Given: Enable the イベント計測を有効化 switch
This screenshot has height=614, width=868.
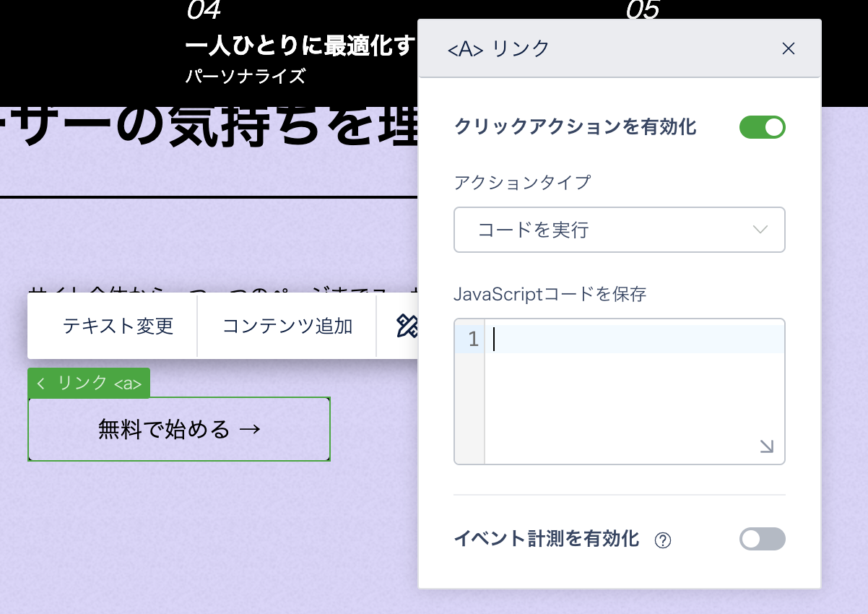Looking at the screenshot, I should [x=762, y=539].
